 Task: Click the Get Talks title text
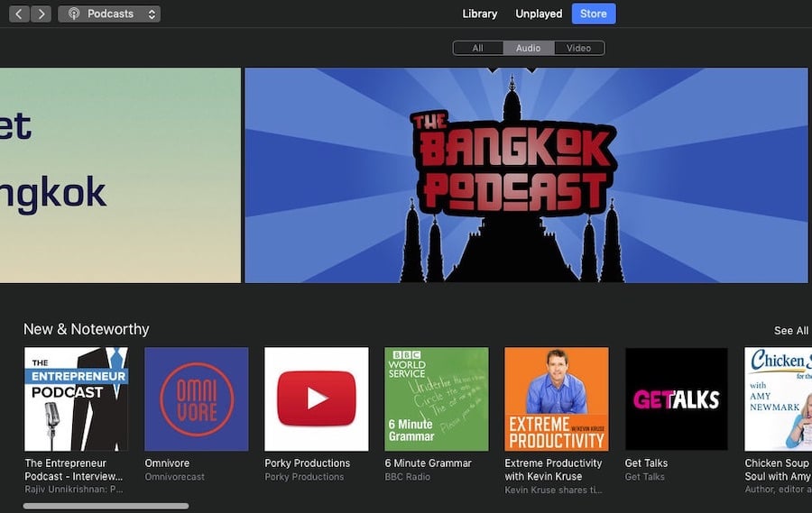click(x=646, y=463)
